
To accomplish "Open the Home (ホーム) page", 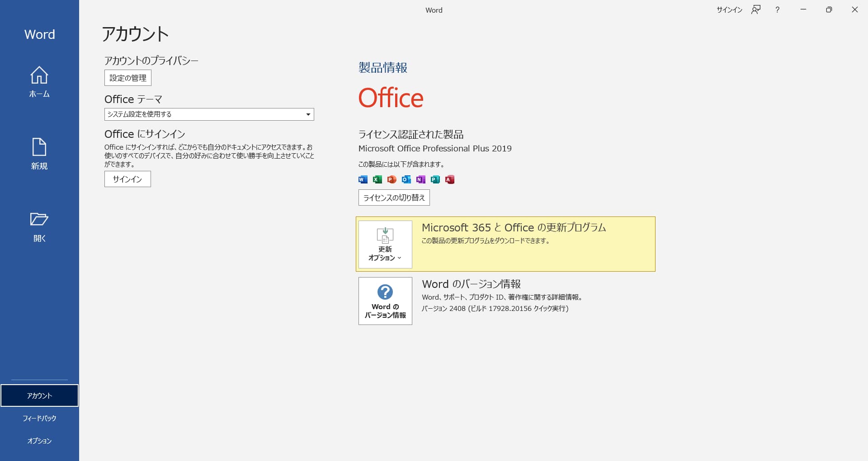I will (39, 82).
